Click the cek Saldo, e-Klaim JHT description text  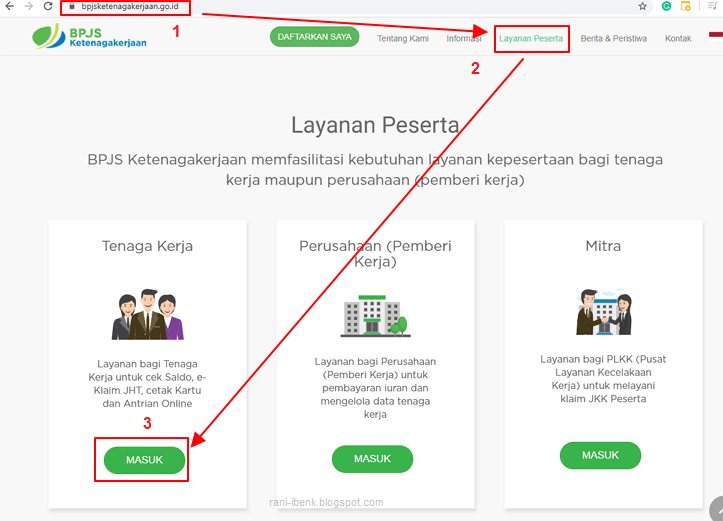[x=148, y=384]
